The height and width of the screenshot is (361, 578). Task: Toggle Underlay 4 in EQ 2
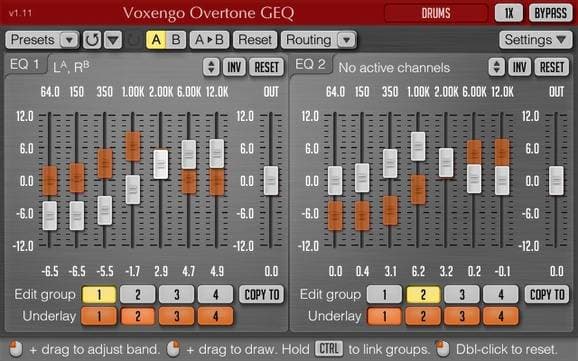pos(501,316)
